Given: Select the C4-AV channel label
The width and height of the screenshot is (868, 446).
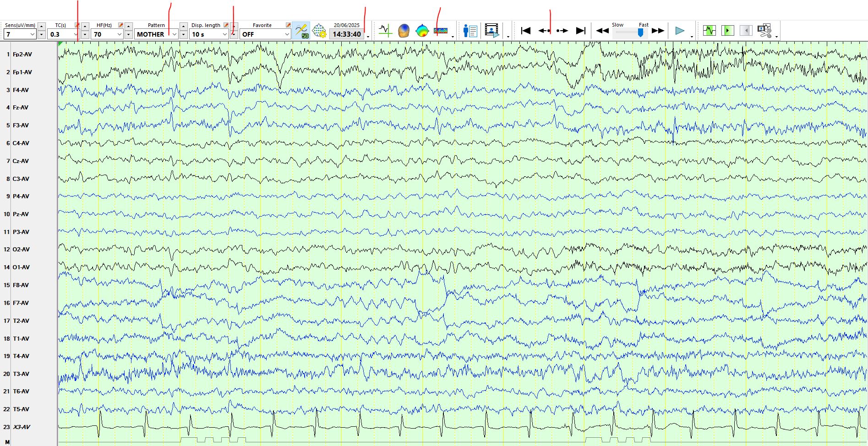Looking at the screenshot, I should (x=21, y=143).
